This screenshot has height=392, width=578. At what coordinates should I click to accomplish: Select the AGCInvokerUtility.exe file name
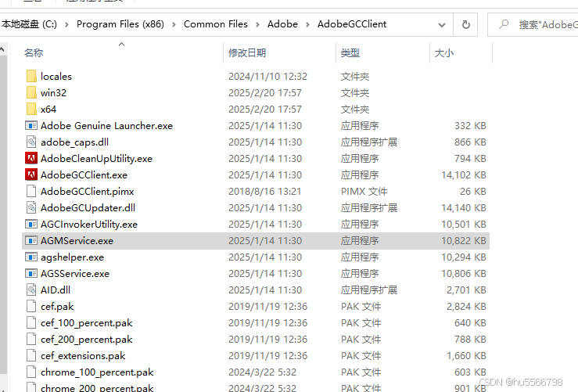coord(89,225)
